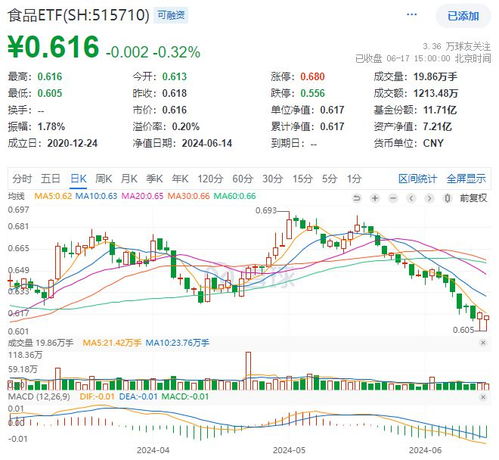The height and width of the screenshot is (460, 499).
Task: Pan chart right with right chevron
Action: click(x=429, y=198)
